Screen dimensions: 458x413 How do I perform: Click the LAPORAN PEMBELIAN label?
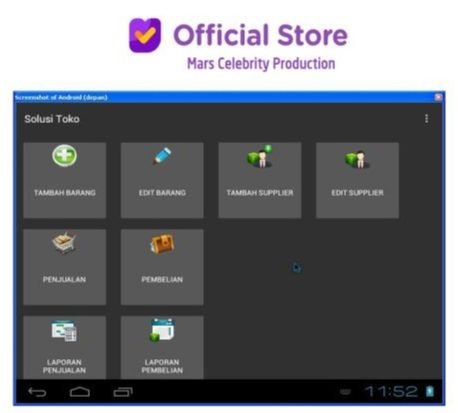162,366
